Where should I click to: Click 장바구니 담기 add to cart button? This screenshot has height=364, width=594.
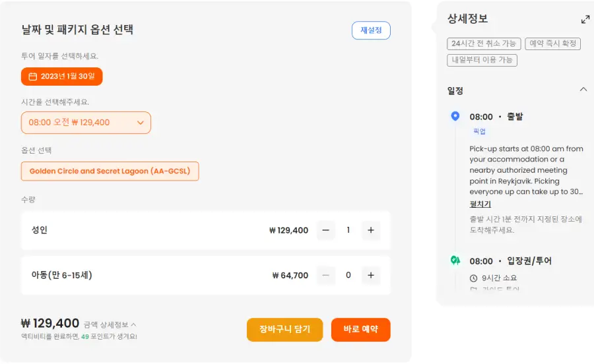[x=285, y=330]
